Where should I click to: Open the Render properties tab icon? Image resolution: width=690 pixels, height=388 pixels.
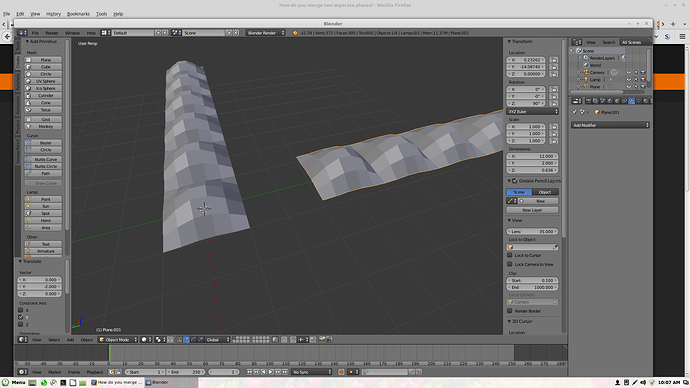pyautogui.click(x=588, y=101)
